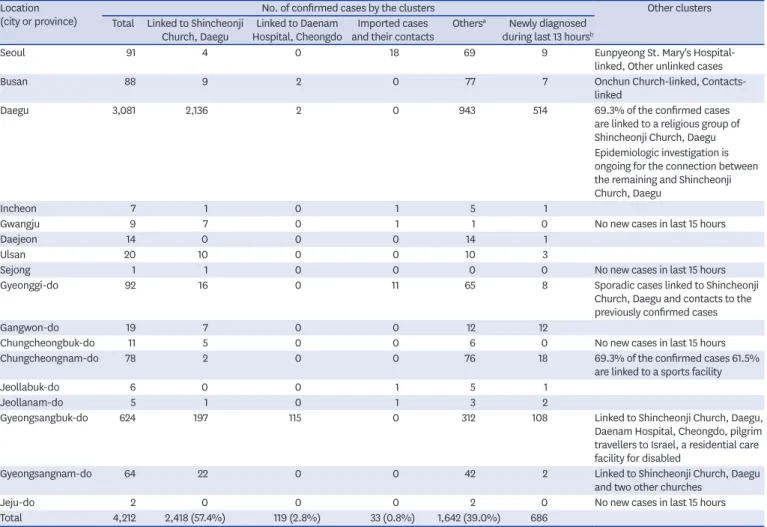
Task: Click the Jeju-do row label
Action: pyautogui.click(x=14, y=503)
